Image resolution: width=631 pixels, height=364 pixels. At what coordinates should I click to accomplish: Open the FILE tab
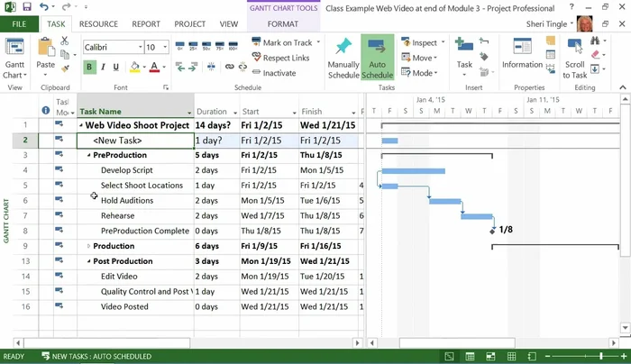[19, 24]
